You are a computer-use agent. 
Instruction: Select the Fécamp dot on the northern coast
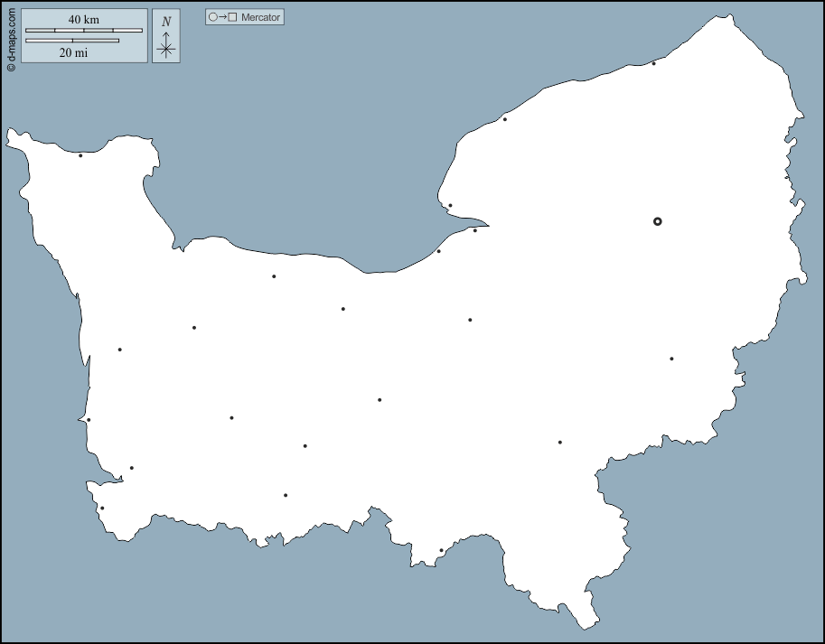(505, 119)
